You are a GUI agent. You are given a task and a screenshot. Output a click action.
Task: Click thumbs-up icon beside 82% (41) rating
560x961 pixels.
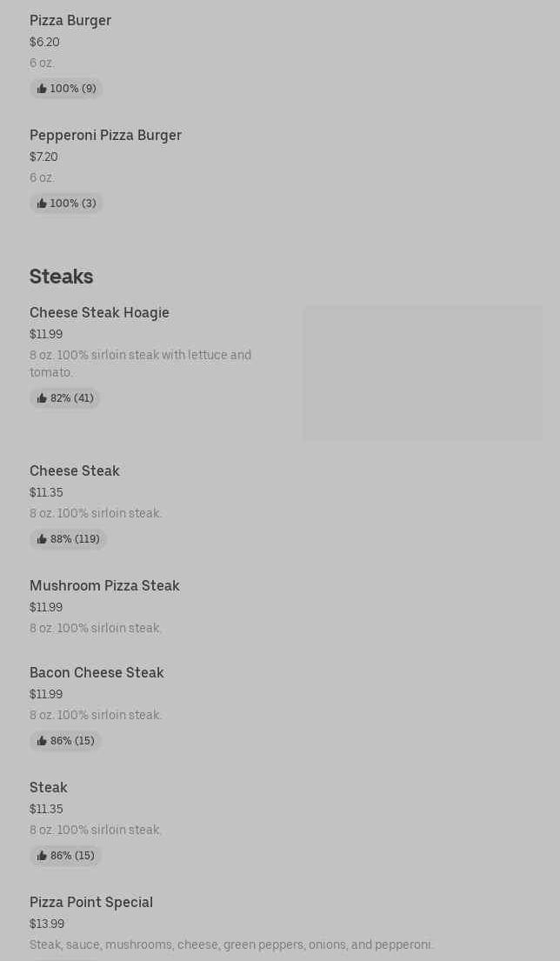tap(42, 398)
